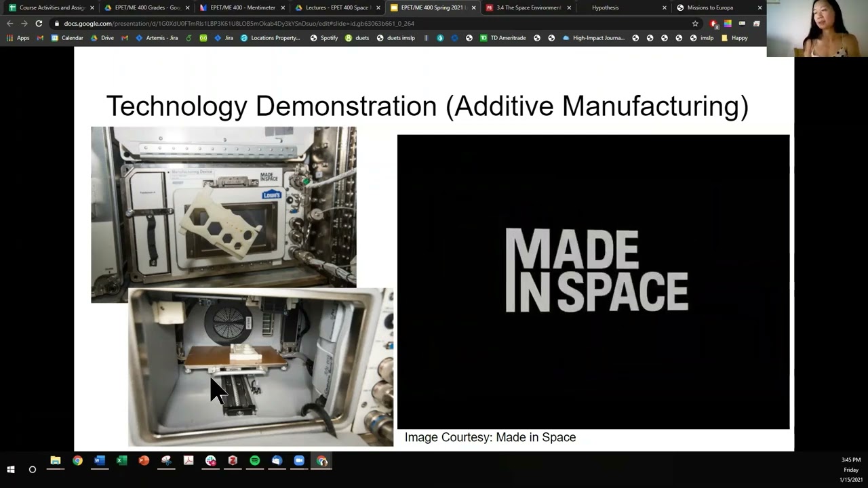Click the Image Courtesy: Made in Space caption
868x488 pixels.
tap(490, 437)
